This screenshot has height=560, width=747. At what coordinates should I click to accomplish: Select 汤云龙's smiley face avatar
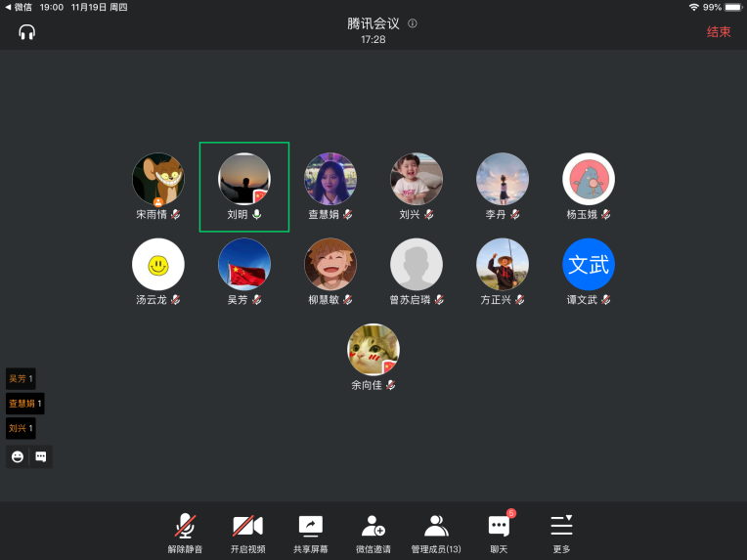point(158,265)
